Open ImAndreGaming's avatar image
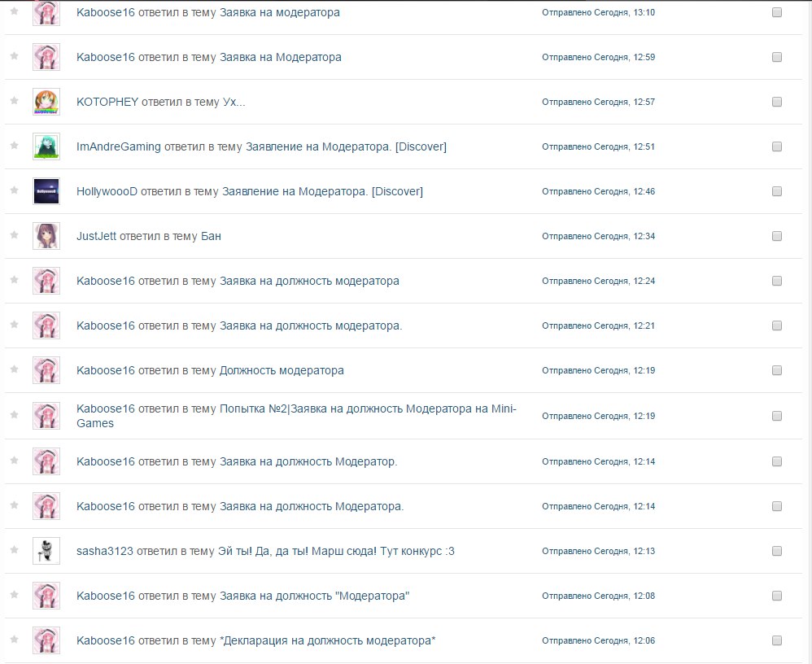The image size is (812, 664). [x=46, y=146]
